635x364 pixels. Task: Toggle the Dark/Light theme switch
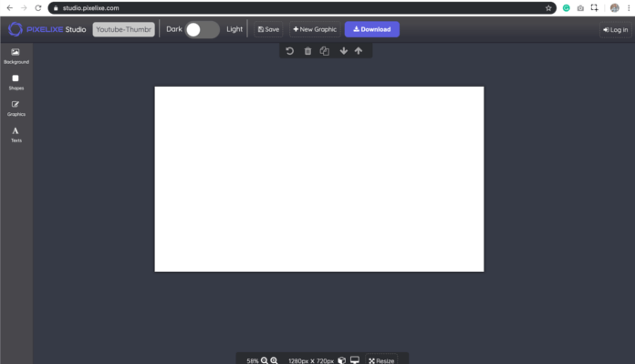coord(202,29)
